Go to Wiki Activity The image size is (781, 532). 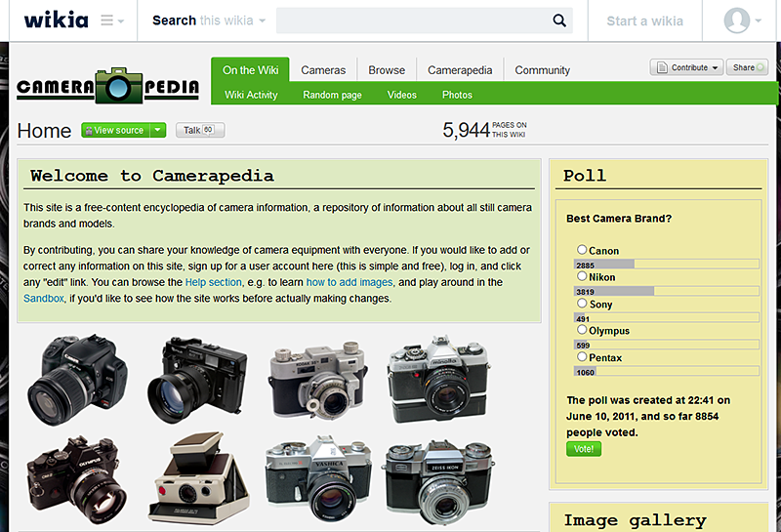coord(251,95)
